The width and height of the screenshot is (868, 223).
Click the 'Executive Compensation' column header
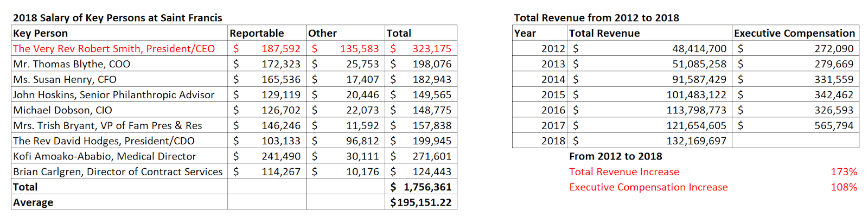pos(795,33)
